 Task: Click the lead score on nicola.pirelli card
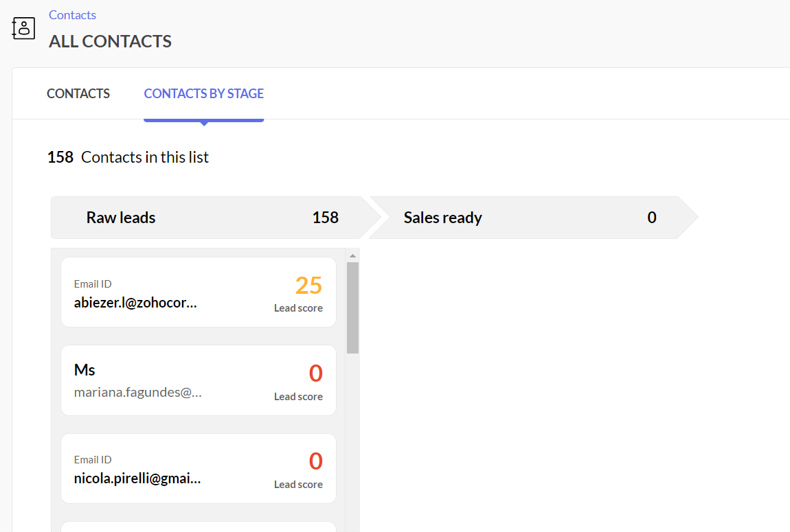[315, 461]
